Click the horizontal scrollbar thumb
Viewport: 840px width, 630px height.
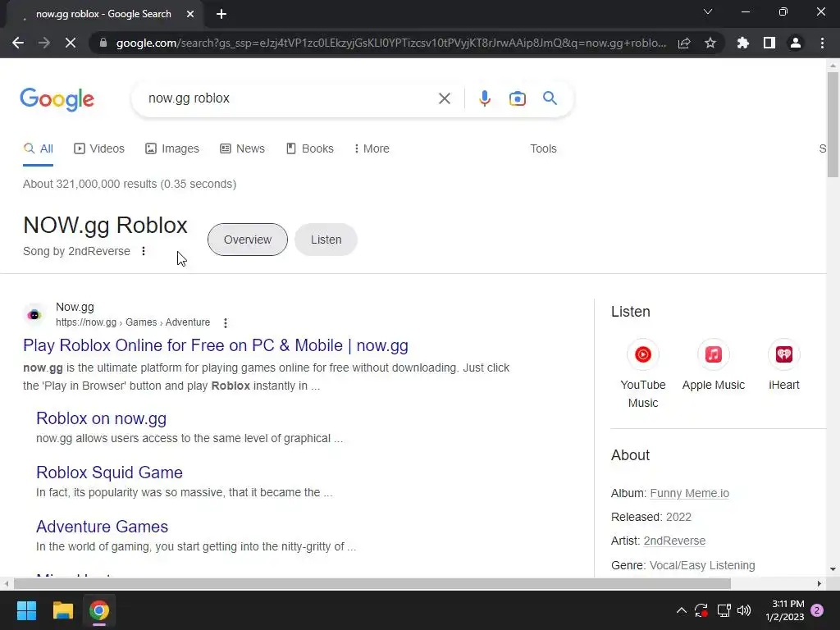(x=372, y=583)
